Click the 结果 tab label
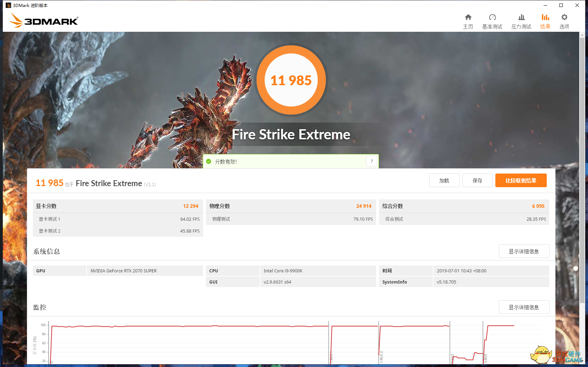588x367 pixels. (x=545, y=27)
